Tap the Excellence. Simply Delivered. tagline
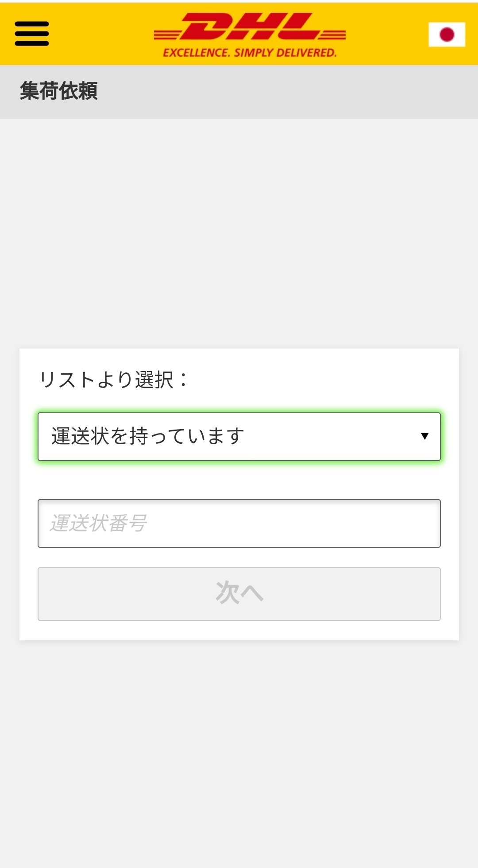 250,53
